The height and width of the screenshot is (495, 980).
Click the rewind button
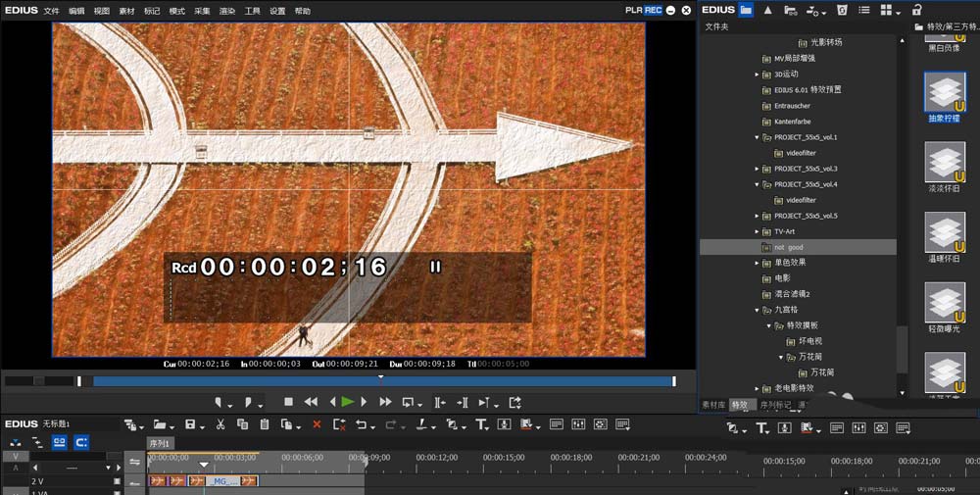310,403
